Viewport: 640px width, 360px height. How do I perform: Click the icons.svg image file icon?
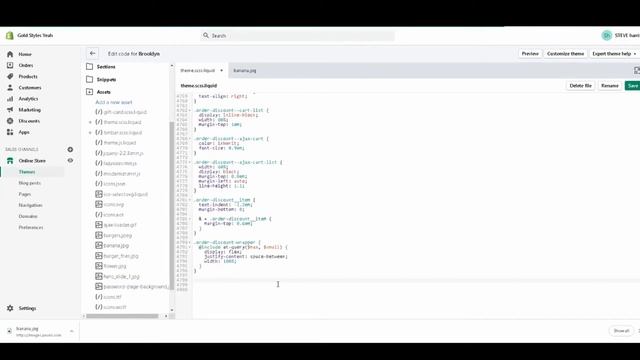[99, 204]
